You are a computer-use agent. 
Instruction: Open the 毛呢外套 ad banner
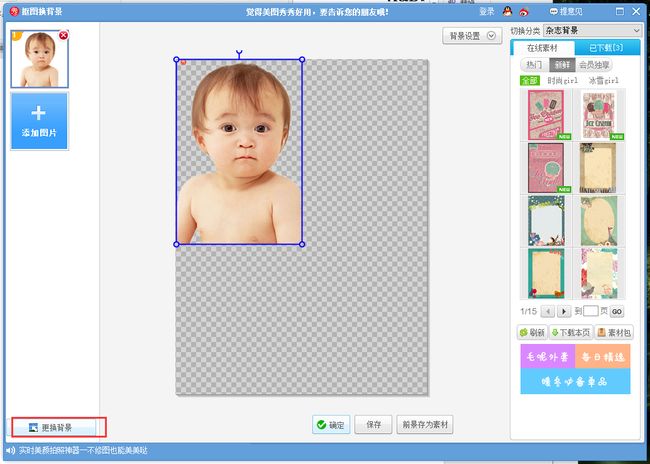click(548, 356)
